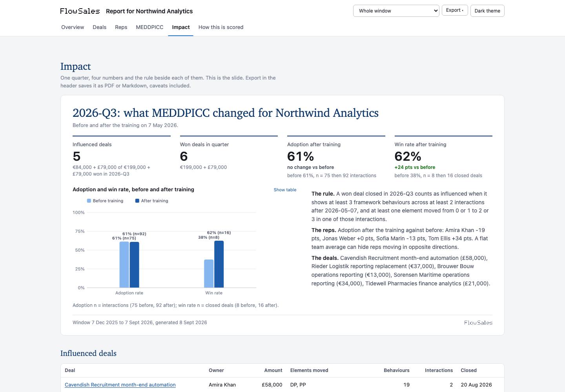
Task: Click the Behaviours column header
Action: (x=397, y=370)
